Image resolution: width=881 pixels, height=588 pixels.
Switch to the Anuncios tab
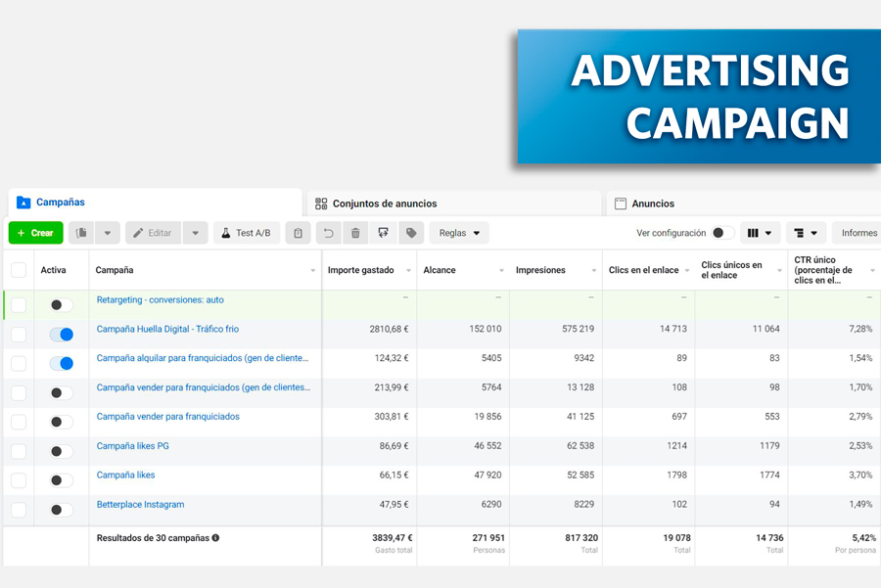[652, 204]
